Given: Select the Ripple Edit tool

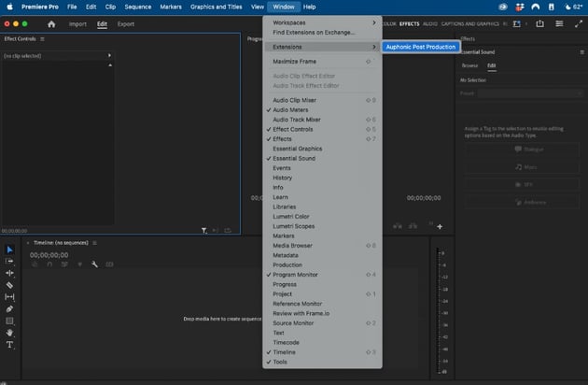Looking at the screenshot, I should click(x=9, y=273).
